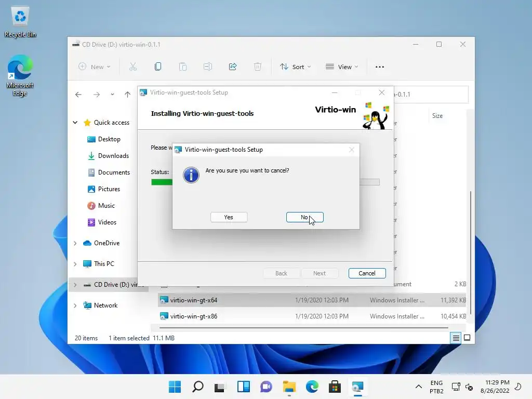Minimize the Virtio-win-guest-tools Setup window
Image resolution: width=532 pixels, height=399 pixels.
click(335, 92)
